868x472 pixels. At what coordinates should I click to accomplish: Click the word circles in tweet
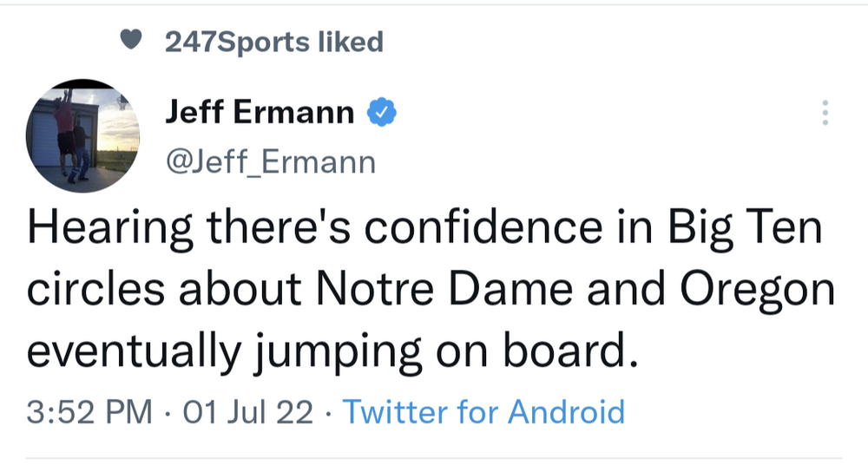(95, 290)
